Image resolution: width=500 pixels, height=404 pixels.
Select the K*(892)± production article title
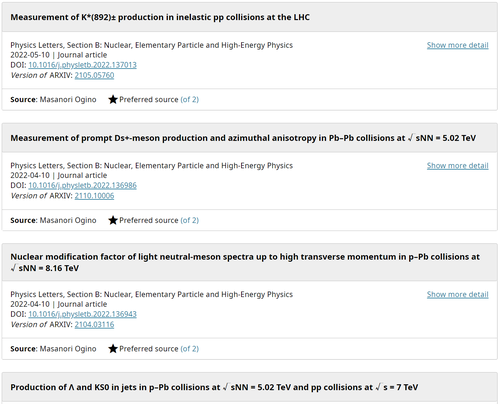pyautogui.click(x=160, y=17)
